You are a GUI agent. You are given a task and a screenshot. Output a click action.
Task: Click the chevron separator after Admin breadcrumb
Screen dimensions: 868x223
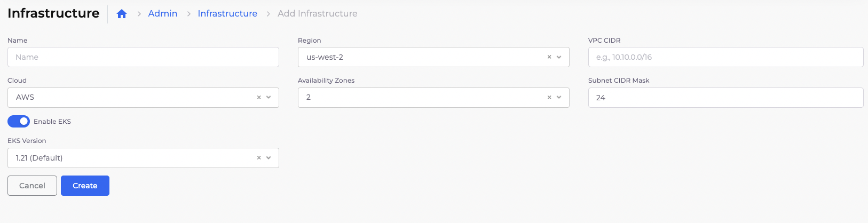[x=189, y=14]
